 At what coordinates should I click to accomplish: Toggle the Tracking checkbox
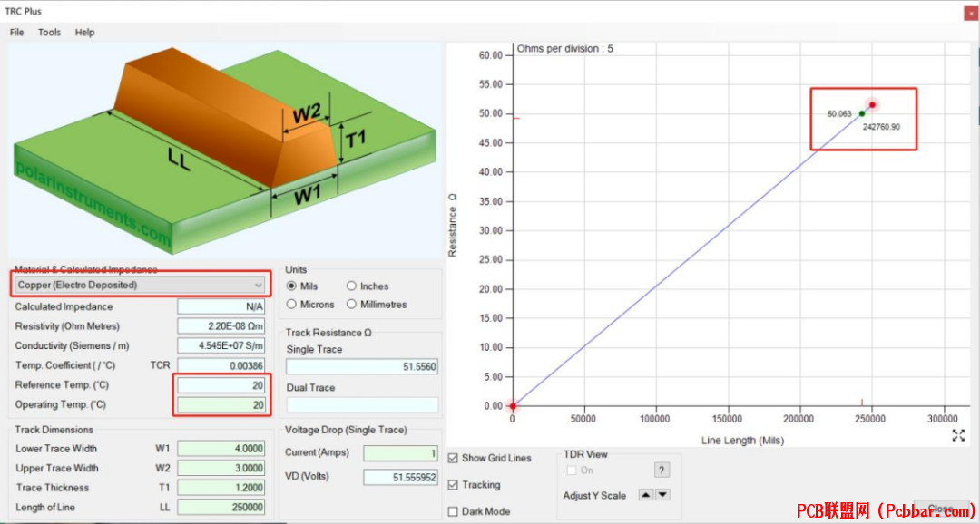pyautogui.click(x=453, y=485)
